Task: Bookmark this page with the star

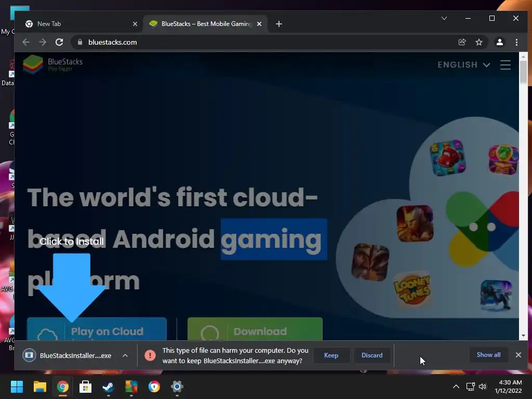Action: (x=478, y=42)
